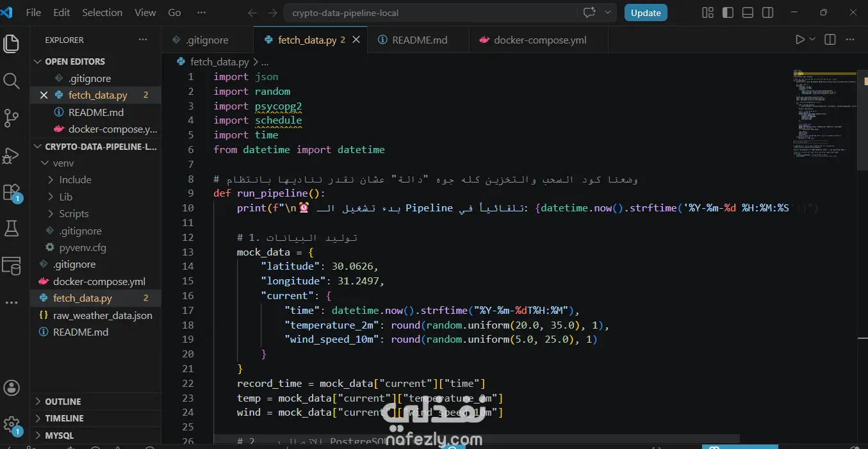The width and height of the screenshot is (868, 449).
Task: Click the VS Code logo icon
Action: (x=7, y=12)
